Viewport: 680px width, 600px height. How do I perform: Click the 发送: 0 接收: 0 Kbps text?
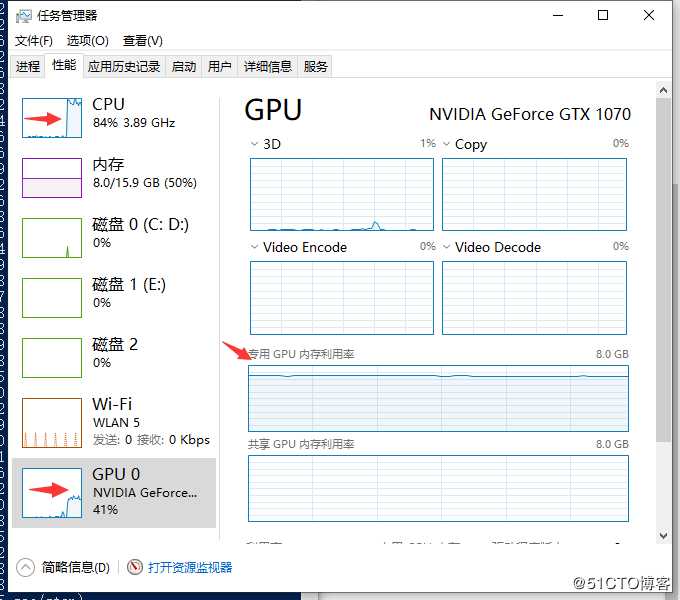pyautogui.click(x=151, y=440)
